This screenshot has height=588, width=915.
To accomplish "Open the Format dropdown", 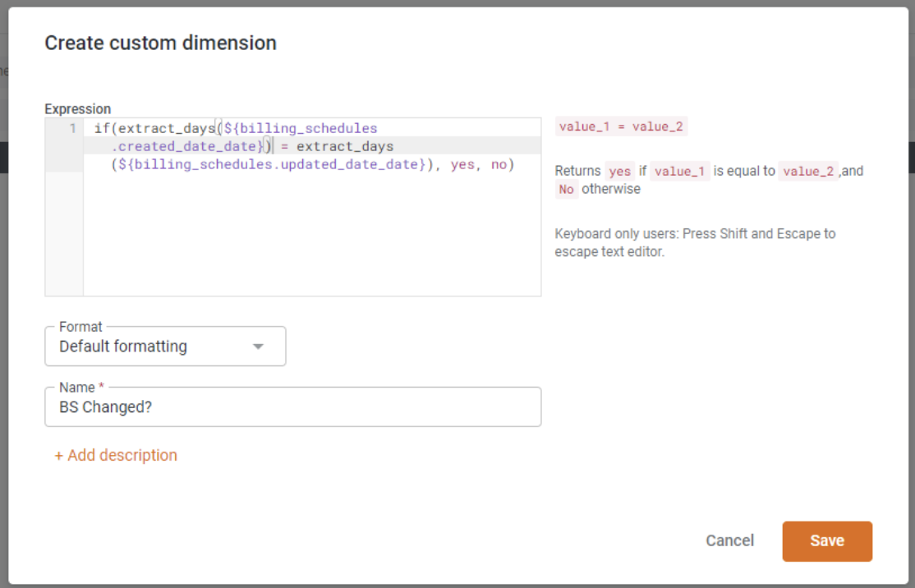I will (x=165, y=346).
